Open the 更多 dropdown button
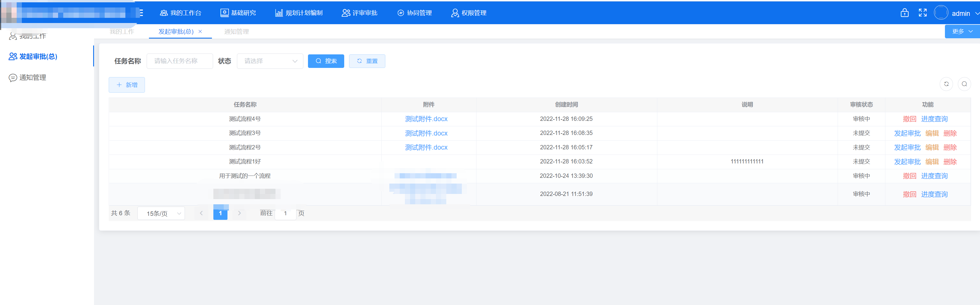The height and width of the screenshot is (305, 980). 962,32
